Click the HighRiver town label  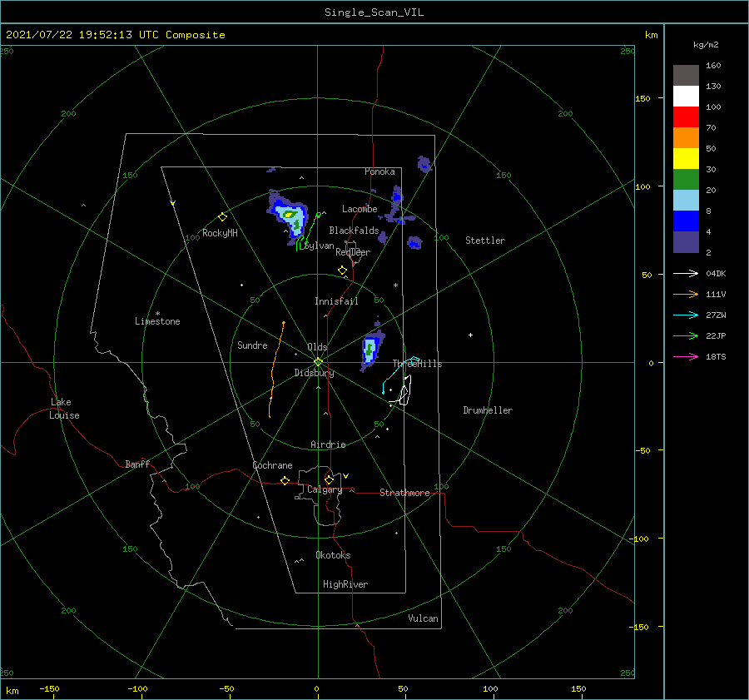345,584
